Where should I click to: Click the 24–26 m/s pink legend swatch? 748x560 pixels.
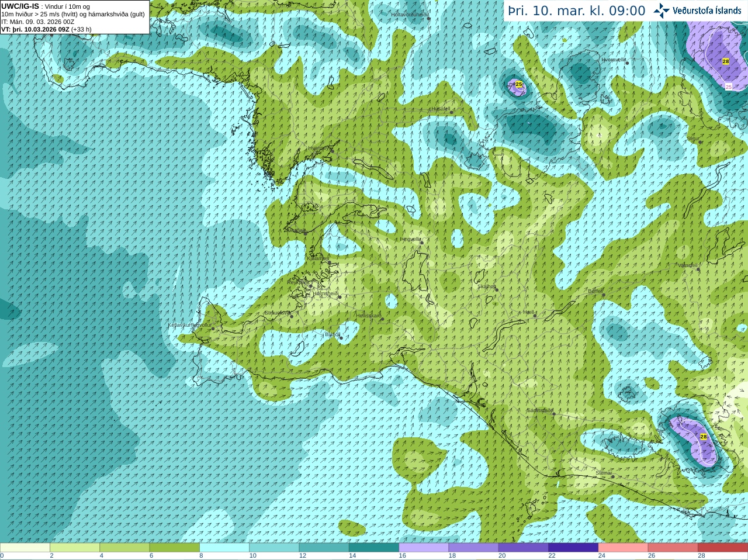(623, 548)
